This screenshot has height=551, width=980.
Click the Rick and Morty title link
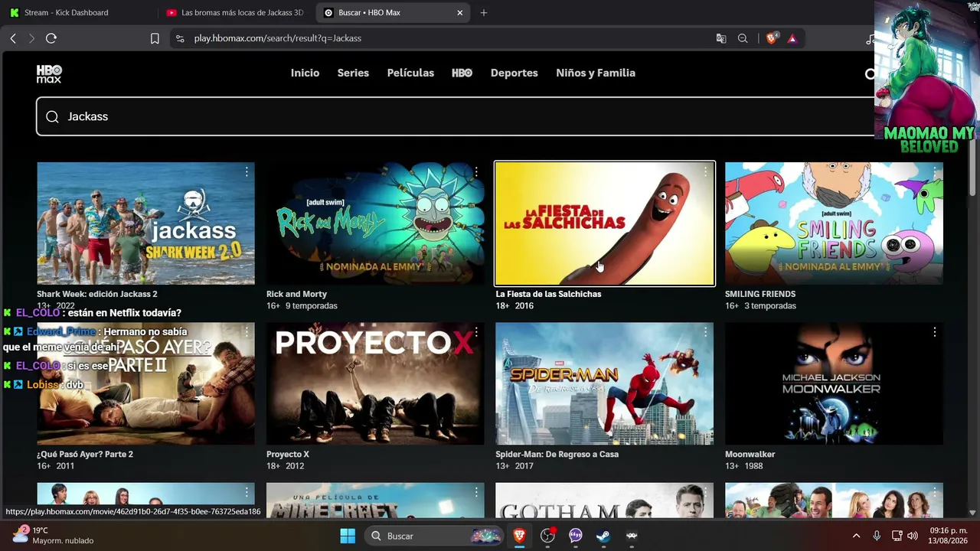point(296,294)
